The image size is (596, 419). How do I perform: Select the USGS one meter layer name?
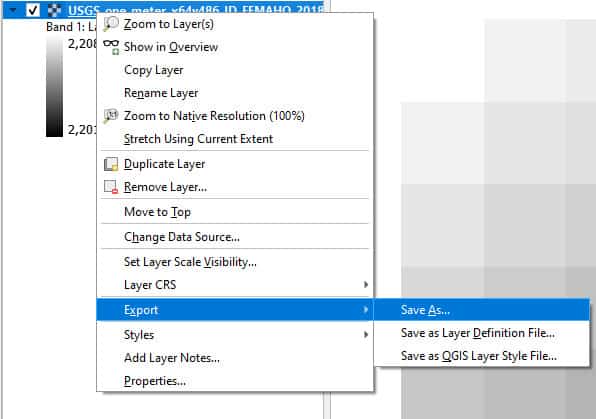coord(195,11)
